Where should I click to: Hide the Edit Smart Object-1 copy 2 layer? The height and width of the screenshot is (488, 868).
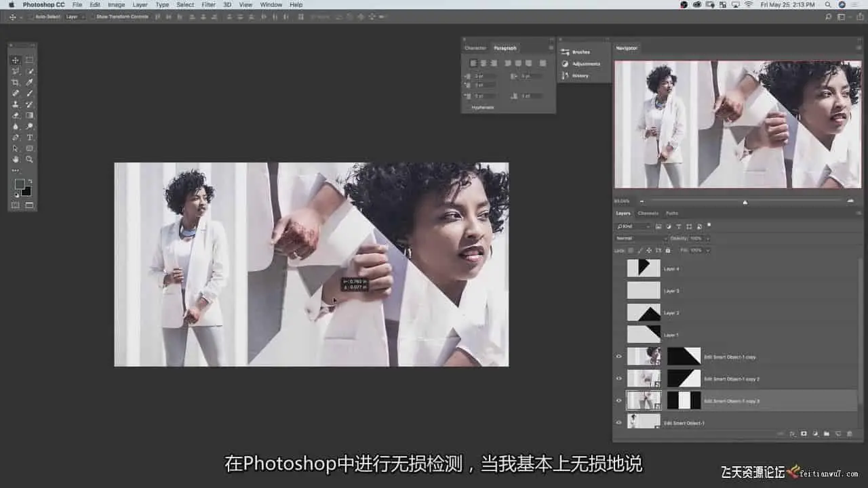coord(618,378)
